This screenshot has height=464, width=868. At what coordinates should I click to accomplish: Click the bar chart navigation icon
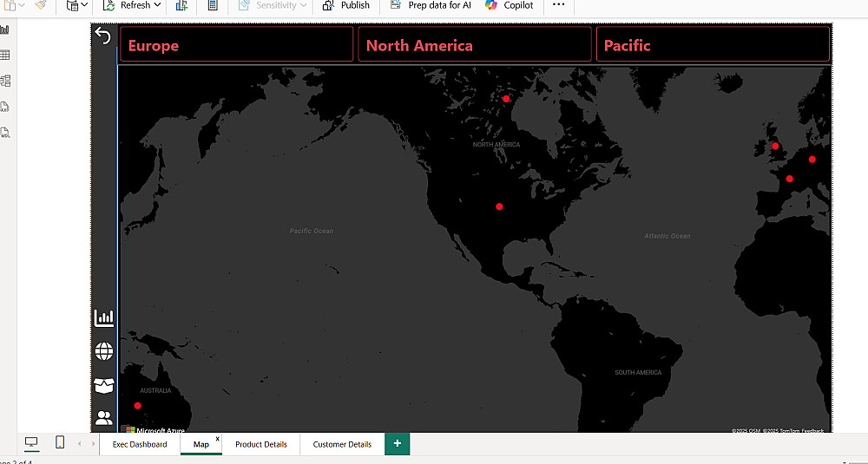click(x=104, y=318)
